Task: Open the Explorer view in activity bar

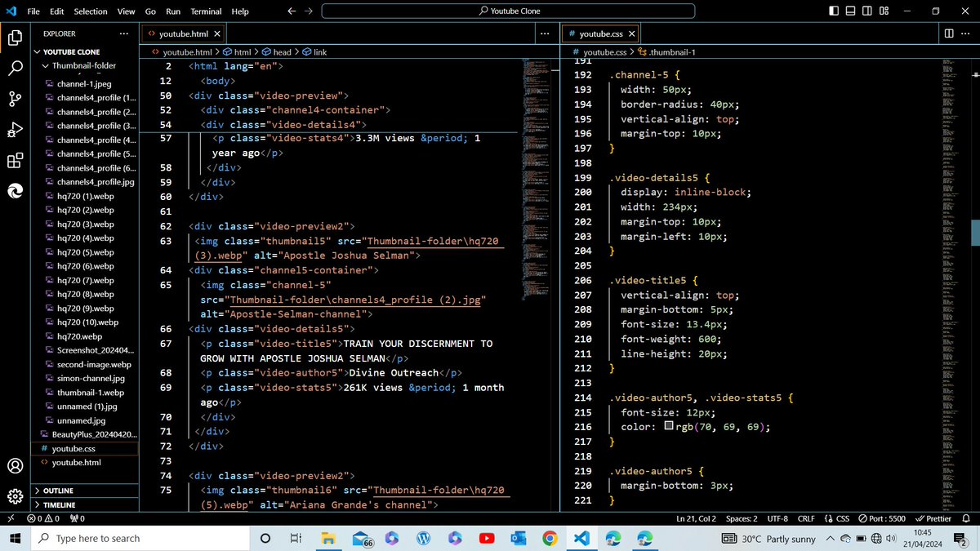Action: 15,38
